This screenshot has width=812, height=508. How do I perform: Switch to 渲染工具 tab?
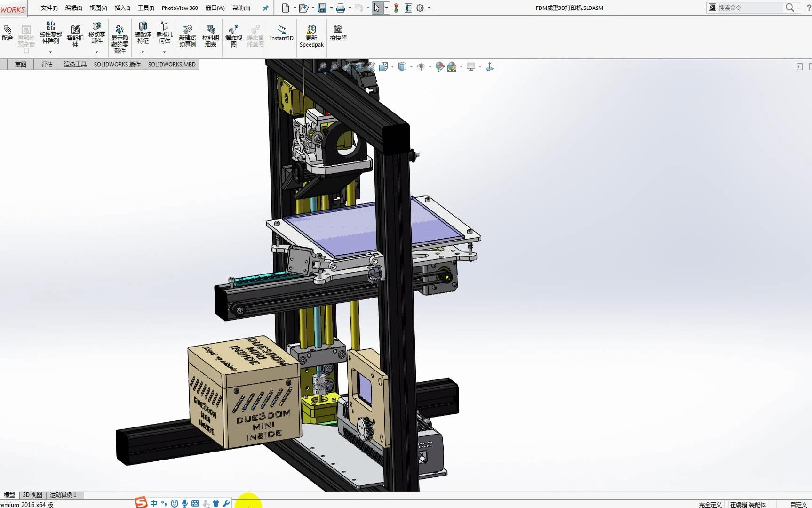[x=75, y=65]
